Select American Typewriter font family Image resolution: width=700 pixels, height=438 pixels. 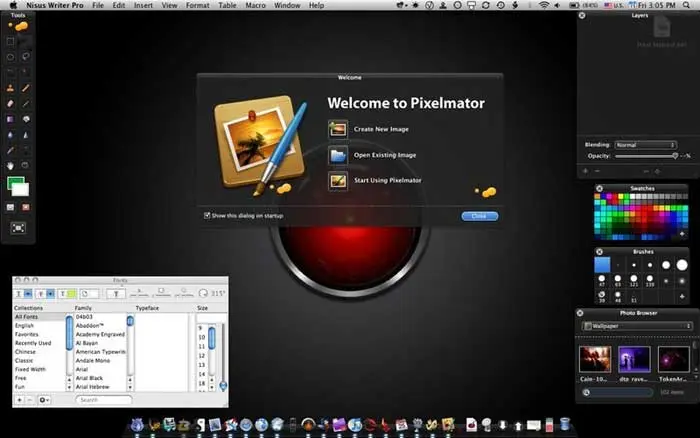click(100, 352)
